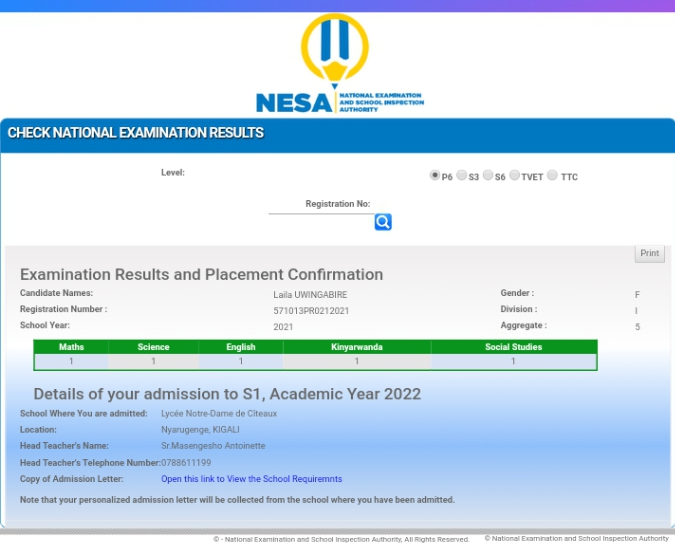Screen dimensions: 675x546
Task: Select the TTC level radio button
Action: 552,175
